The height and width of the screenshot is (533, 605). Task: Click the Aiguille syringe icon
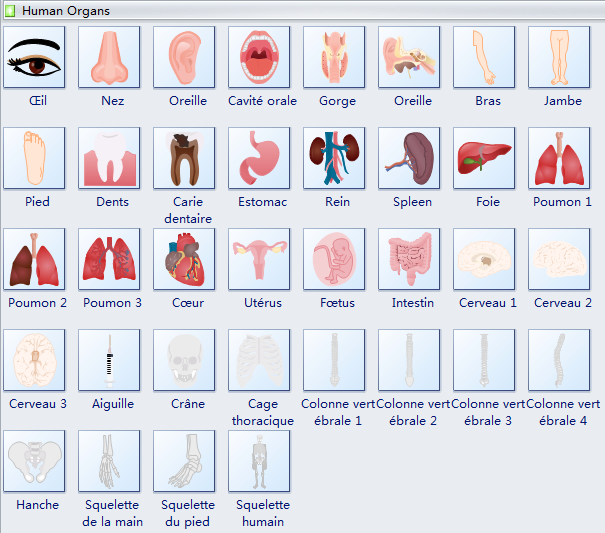click(x=109, y=360)
